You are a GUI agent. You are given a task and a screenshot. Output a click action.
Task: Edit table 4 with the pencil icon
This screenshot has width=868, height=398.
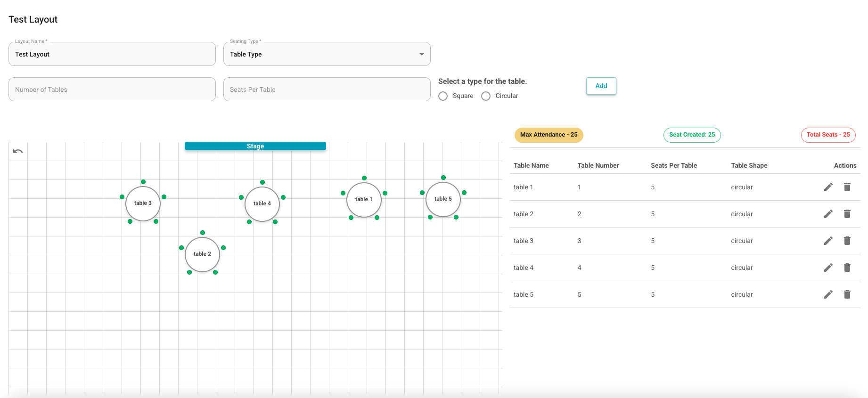tap(828, 268)
